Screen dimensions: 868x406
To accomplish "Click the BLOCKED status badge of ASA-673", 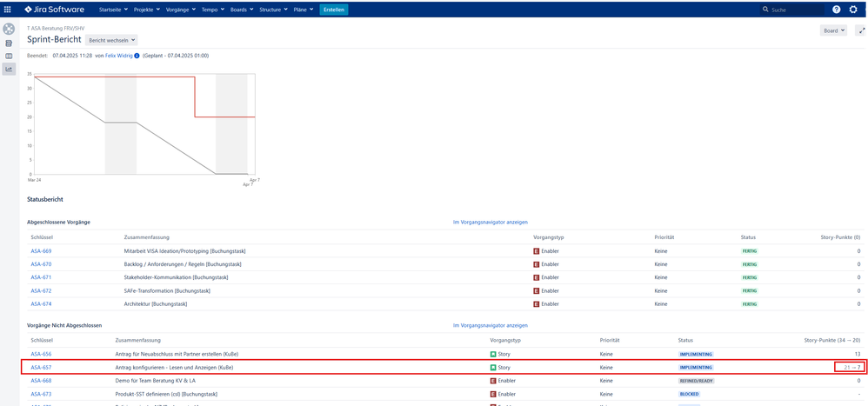I will point(689,395).
